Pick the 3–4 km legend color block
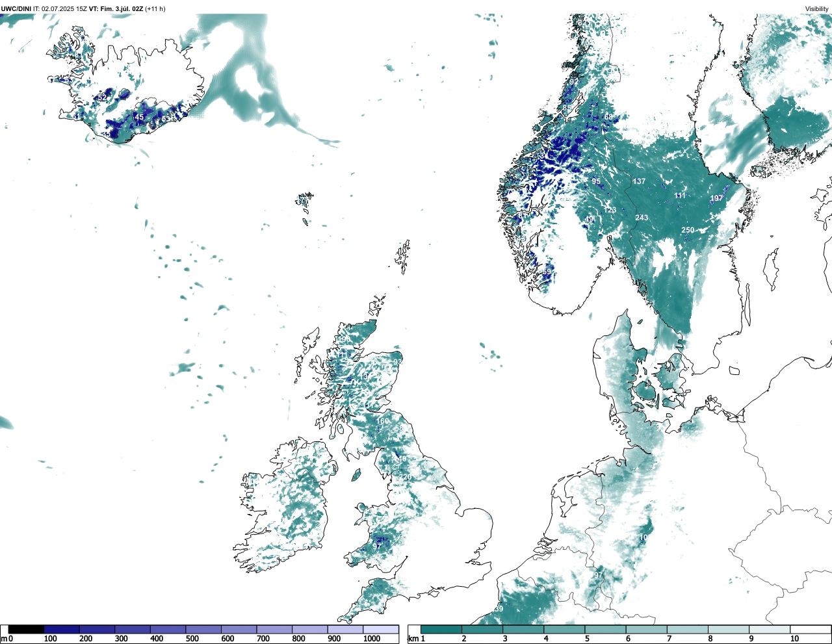Viewport: 832px width, 644px height. tap(523, 629)
